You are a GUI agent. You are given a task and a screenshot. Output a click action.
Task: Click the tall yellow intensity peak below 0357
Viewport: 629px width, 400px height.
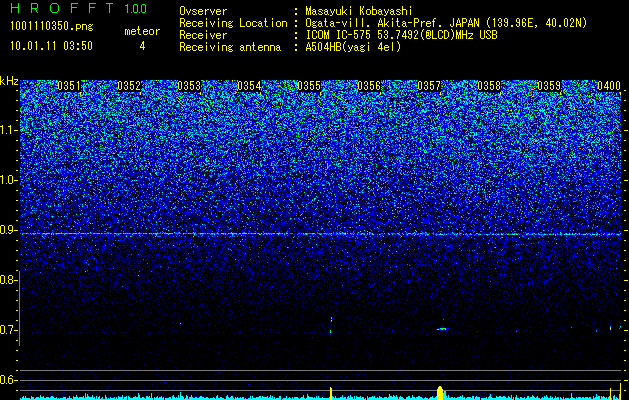(440, 393)
